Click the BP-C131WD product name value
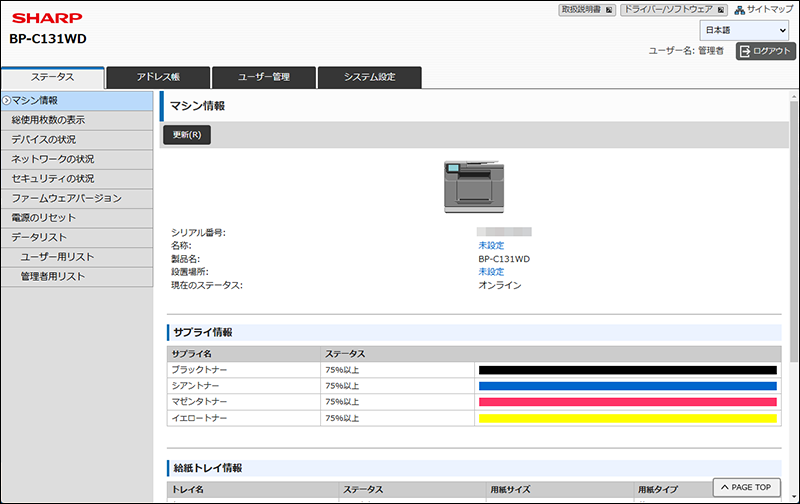 pos(504,259)
